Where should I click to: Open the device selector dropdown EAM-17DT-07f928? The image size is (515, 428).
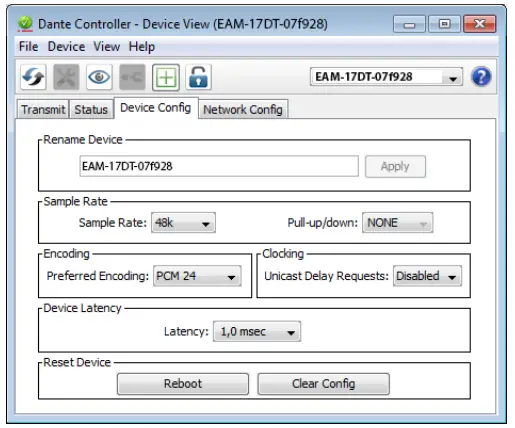click(x=386, y=77)
